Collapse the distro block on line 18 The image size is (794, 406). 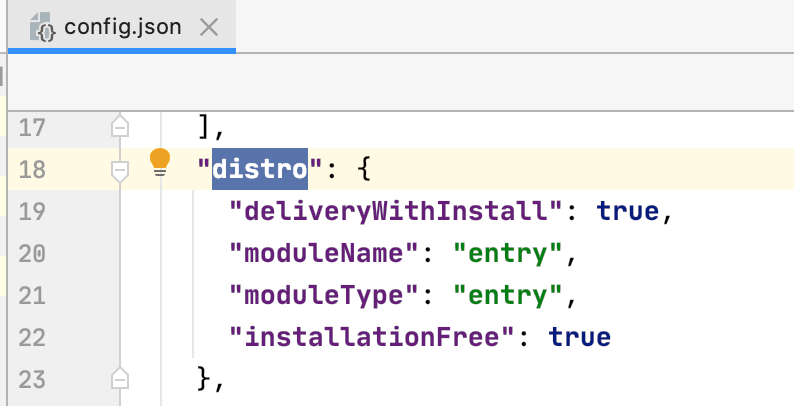(x=120, y=170)
